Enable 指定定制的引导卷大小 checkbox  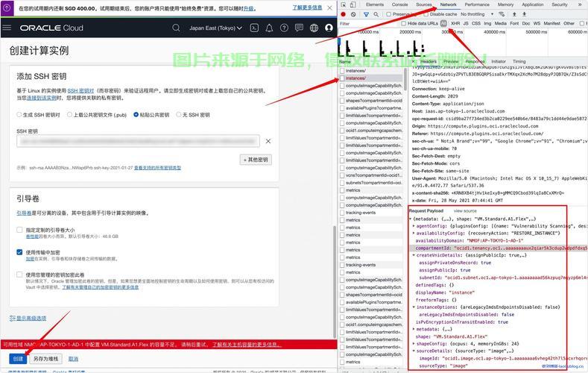(20, 230)
